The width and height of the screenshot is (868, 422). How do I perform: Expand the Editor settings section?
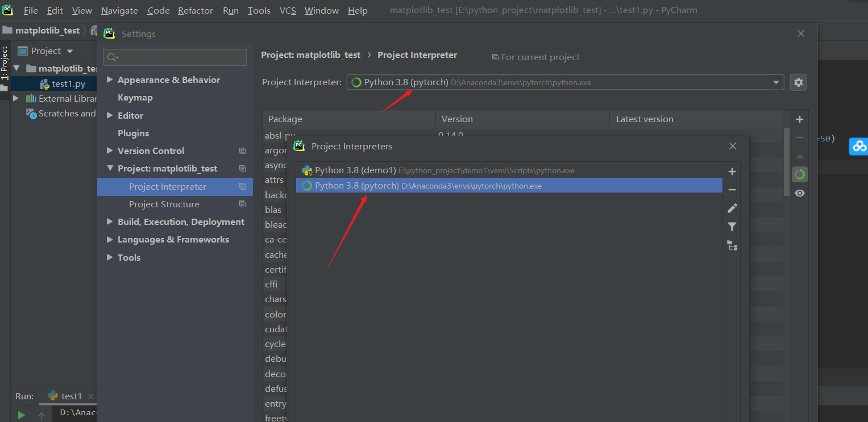pyautogui.click(x=110, y=115)
